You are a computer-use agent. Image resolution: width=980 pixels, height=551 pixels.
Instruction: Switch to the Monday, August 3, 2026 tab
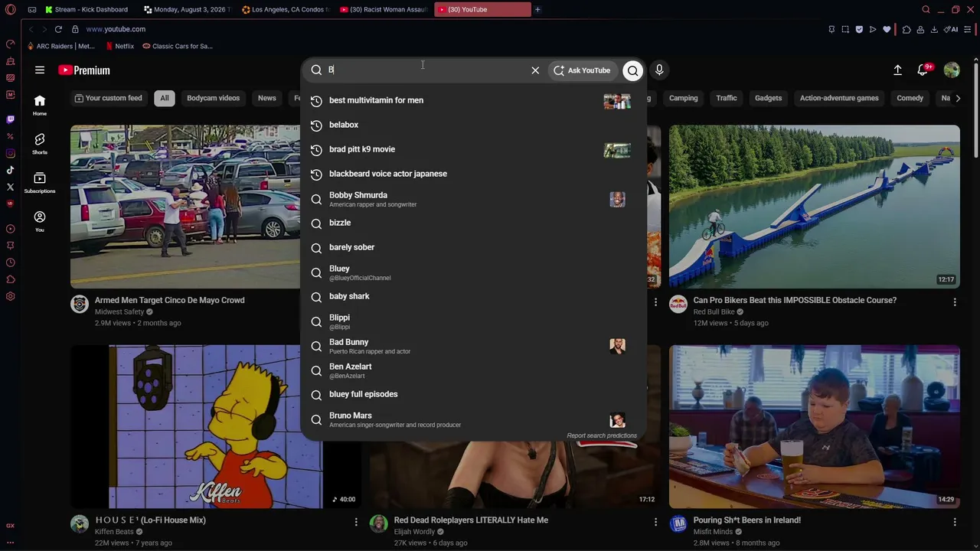pos(187,9)
